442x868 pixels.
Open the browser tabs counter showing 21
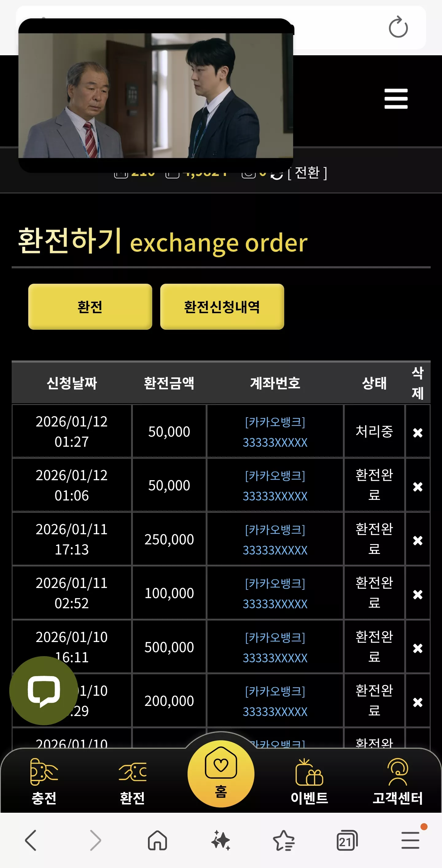pos(347,840)
